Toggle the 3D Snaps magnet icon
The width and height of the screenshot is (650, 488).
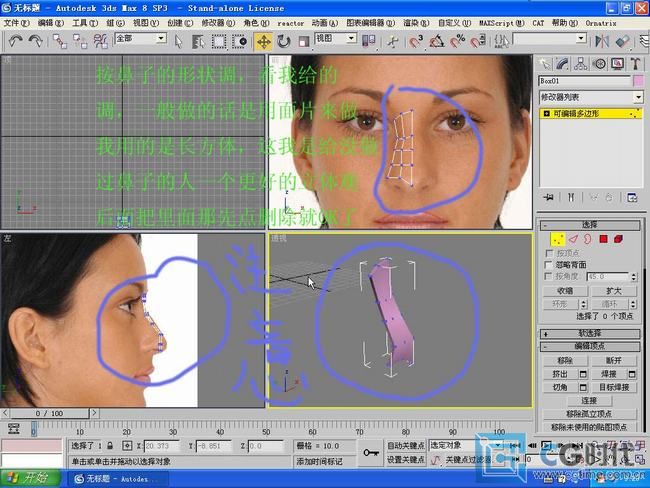pyautogui.click(x=416, y=41)
